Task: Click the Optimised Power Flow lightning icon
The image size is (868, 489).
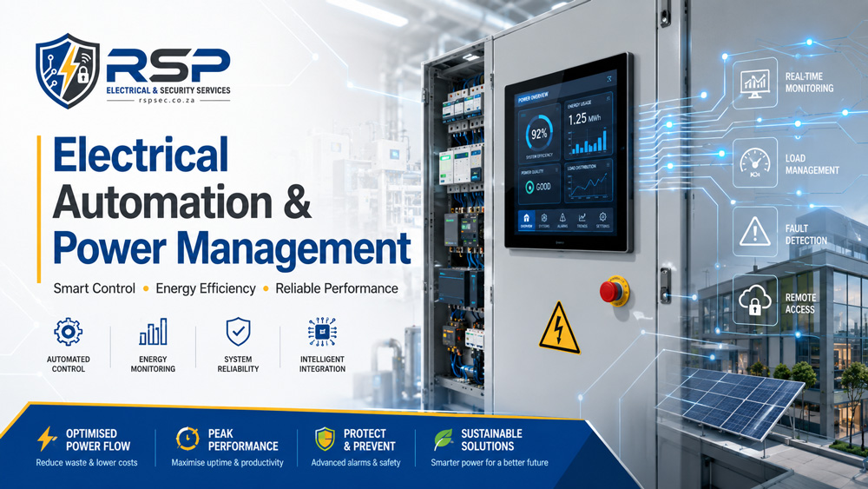Action: [x=47, y=439]
